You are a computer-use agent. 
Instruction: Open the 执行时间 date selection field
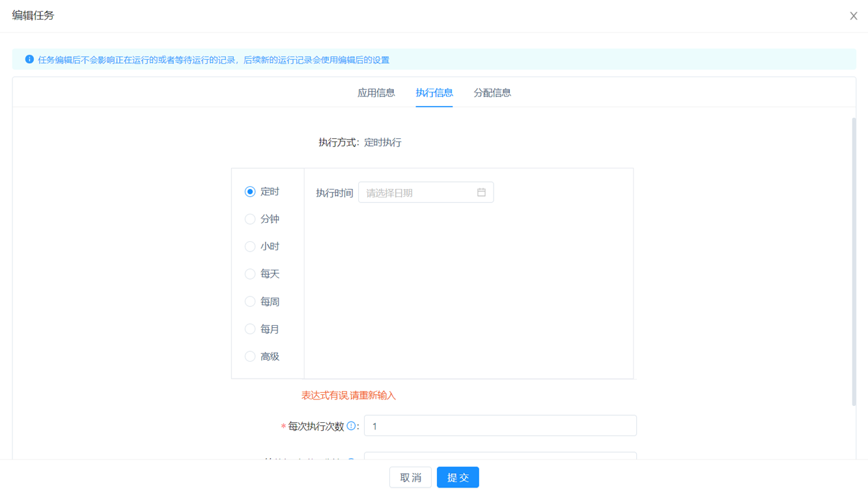tap(418, 192)
